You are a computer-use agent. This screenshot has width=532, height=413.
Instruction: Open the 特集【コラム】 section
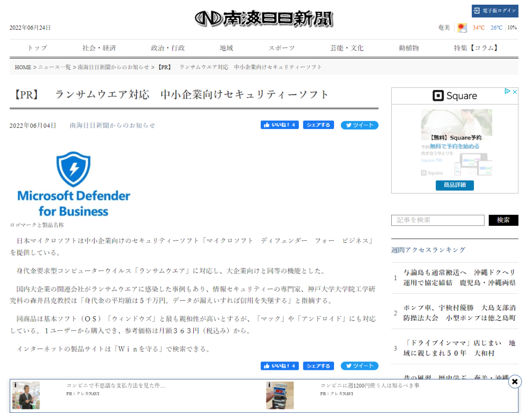[476, 48]
